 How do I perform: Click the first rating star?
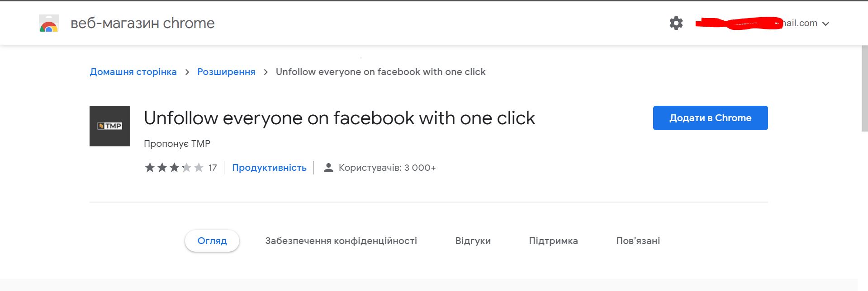pos(150,168)
